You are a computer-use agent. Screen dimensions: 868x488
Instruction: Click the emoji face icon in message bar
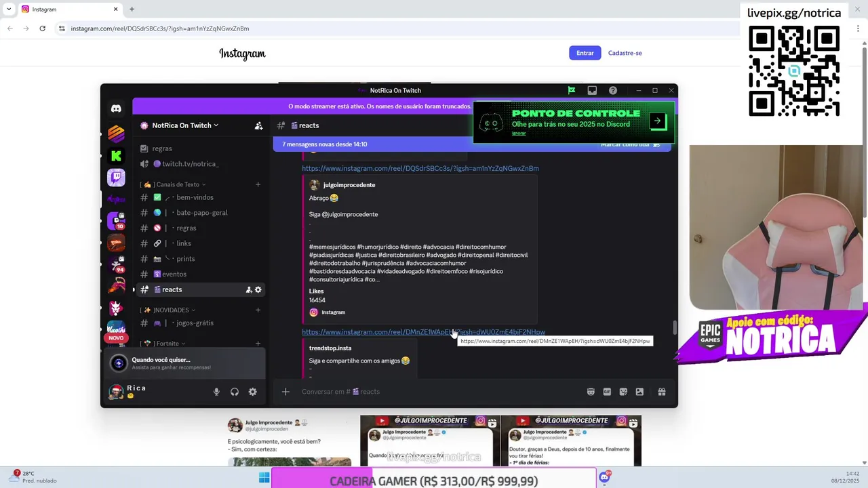pyautogui.click(x=591, y=392)
